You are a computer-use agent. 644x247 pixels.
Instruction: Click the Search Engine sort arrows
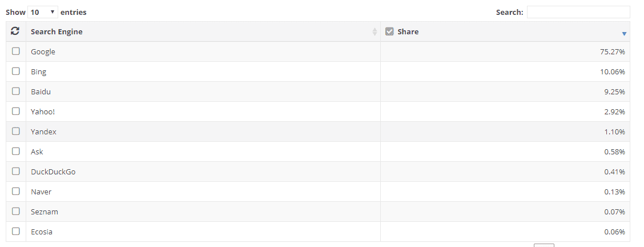click(x=375, y=31)
